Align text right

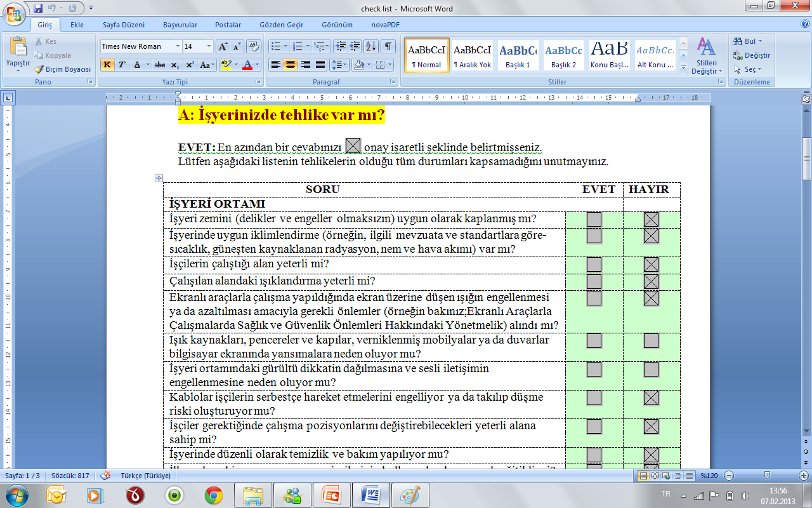306,65
